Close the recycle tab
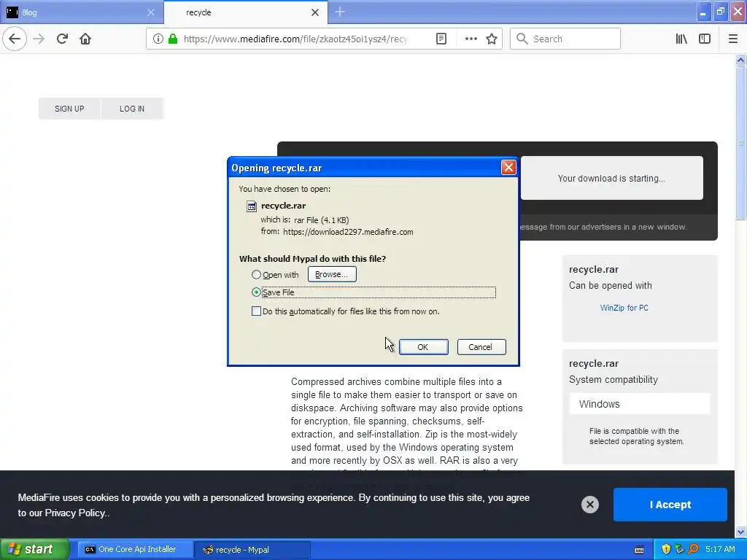 click(x=315, y=12)
